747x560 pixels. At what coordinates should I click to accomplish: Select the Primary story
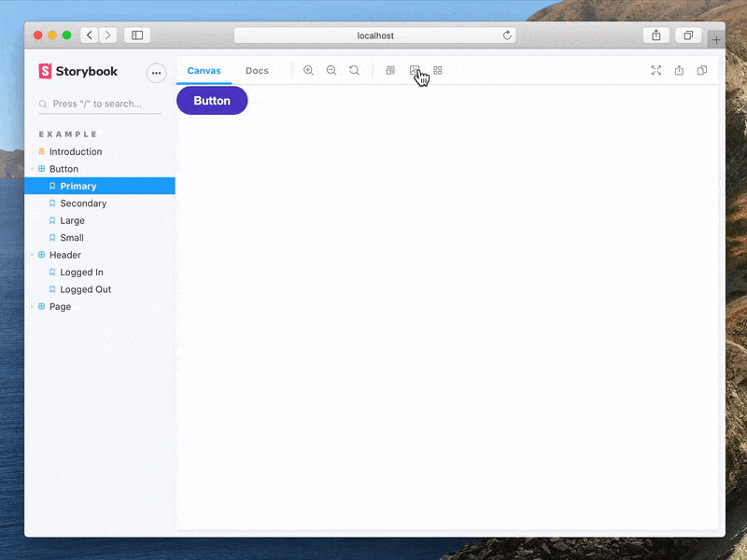pyautogui.click(x=100, y=186)
